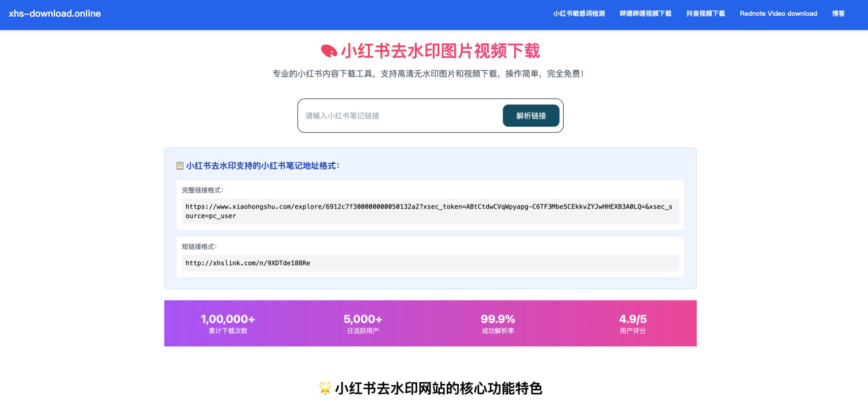Click the 完整链接格式 label
The width and height of the screenshot is (868, 402).
point(203,190)
